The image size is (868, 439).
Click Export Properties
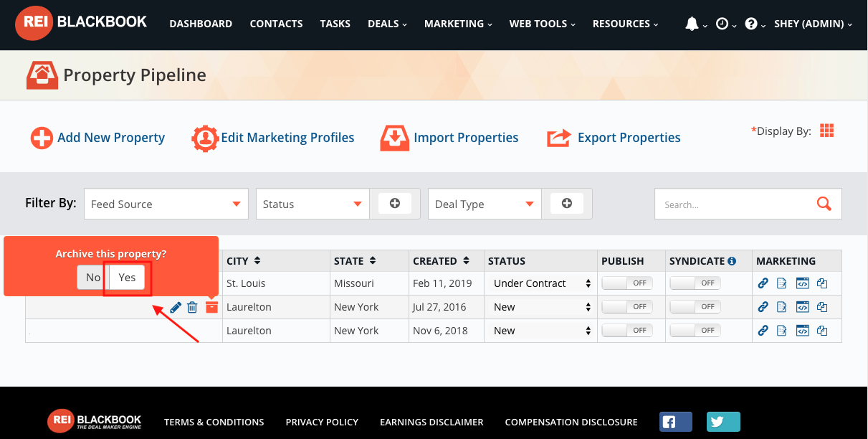click(x=614, y=138)
